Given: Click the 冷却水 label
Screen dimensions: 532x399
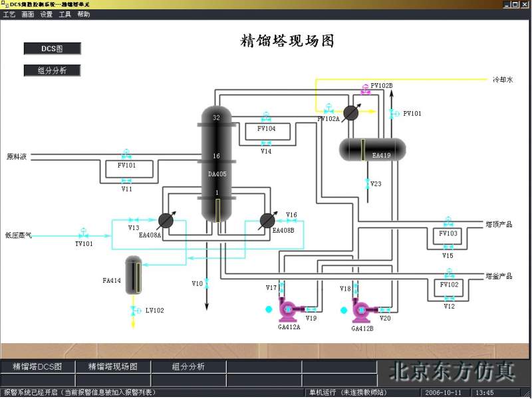Looking at the screenshot, I should [503, 80].
